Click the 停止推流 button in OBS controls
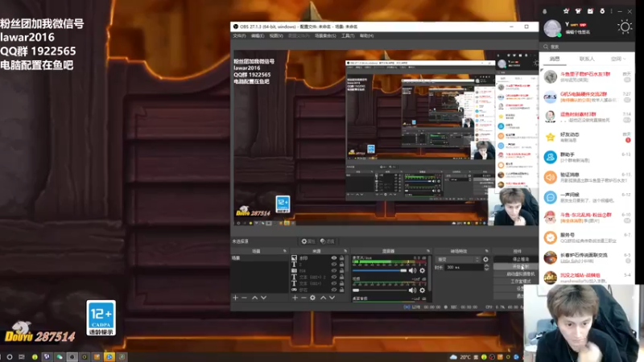 pyautogui.click(x=520, y=259)
